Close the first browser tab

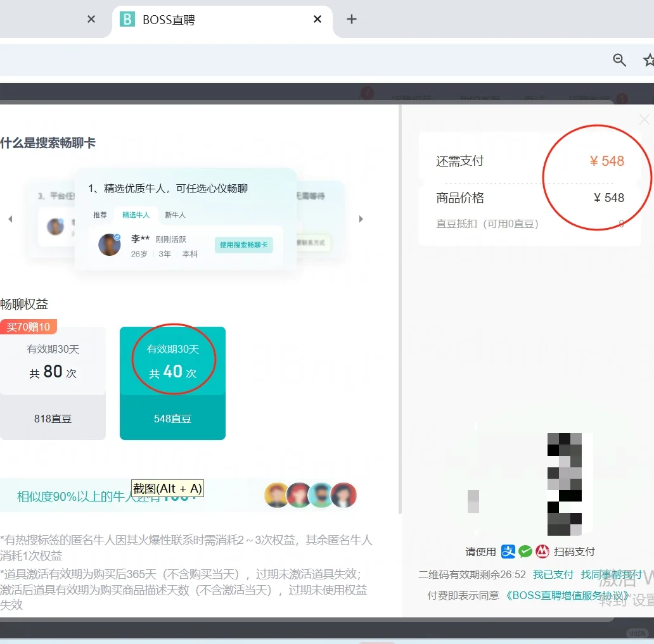91,19
